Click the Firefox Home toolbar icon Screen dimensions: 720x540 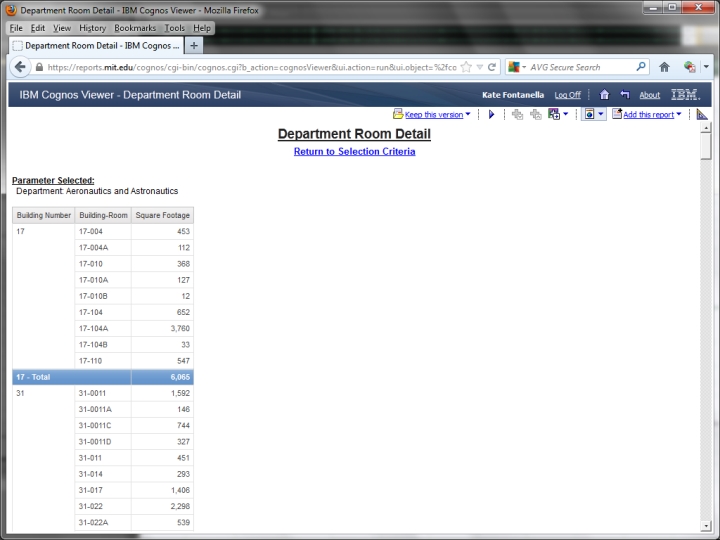(663, 67)
